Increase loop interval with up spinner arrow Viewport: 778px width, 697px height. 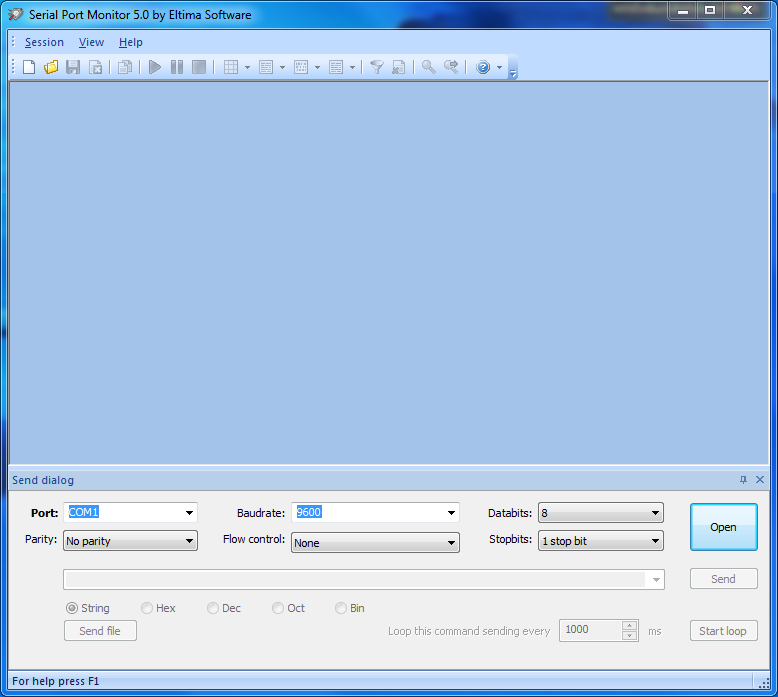629,625
